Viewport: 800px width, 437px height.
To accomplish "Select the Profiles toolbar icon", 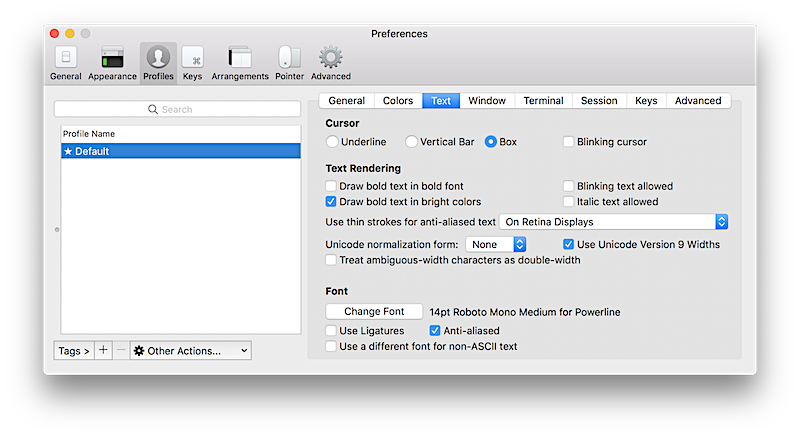I will coord(158,62).
